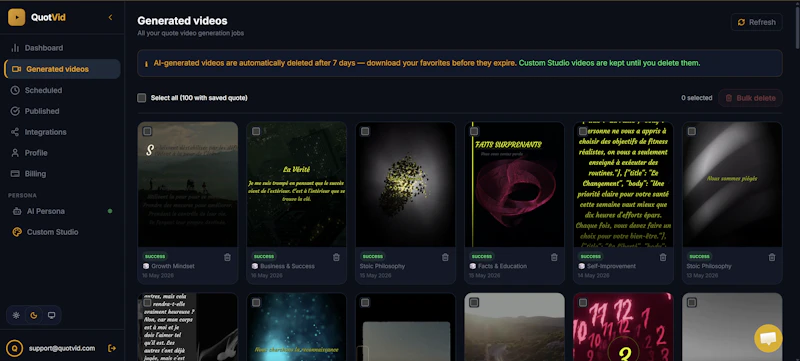
Task: Delete the Facts & Education video
Action: pyautogui.click(x=554, y=257)
